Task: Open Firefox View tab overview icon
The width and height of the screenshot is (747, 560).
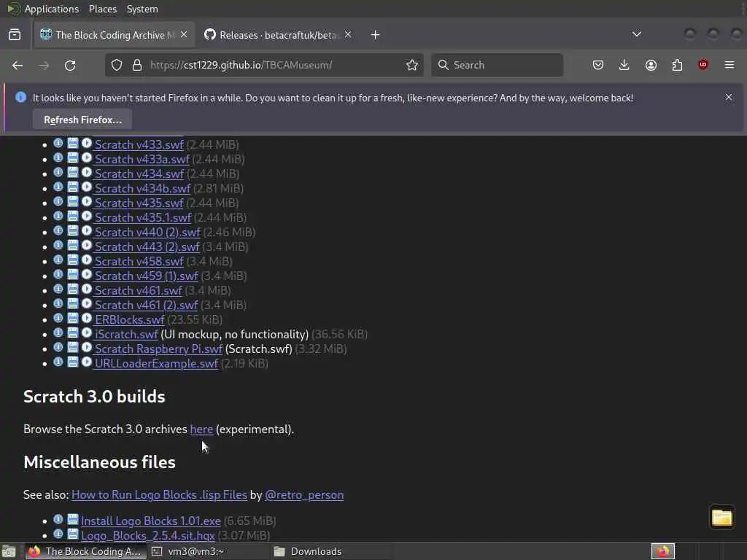Action: click(x=15, y=35)
